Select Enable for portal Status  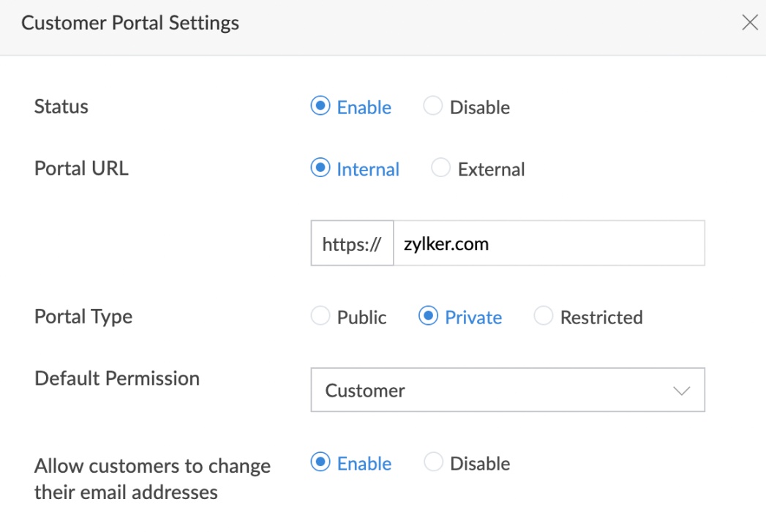coord(320,107)
